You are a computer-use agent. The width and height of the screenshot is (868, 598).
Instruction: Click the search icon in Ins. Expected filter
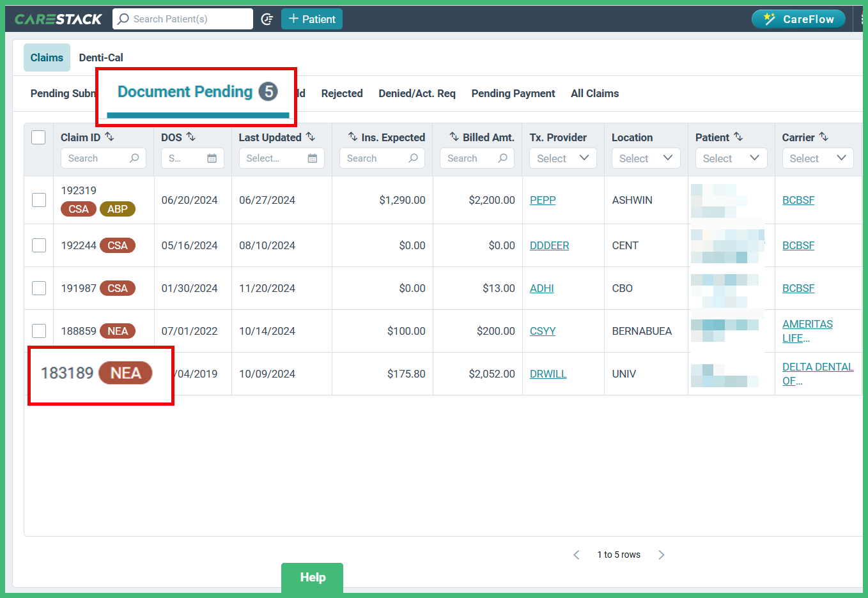point(415,158)
